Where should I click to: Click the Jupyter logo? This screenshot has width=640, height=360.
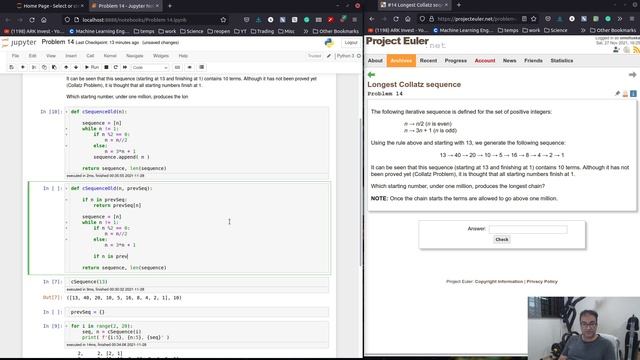[x=19, y=42]
